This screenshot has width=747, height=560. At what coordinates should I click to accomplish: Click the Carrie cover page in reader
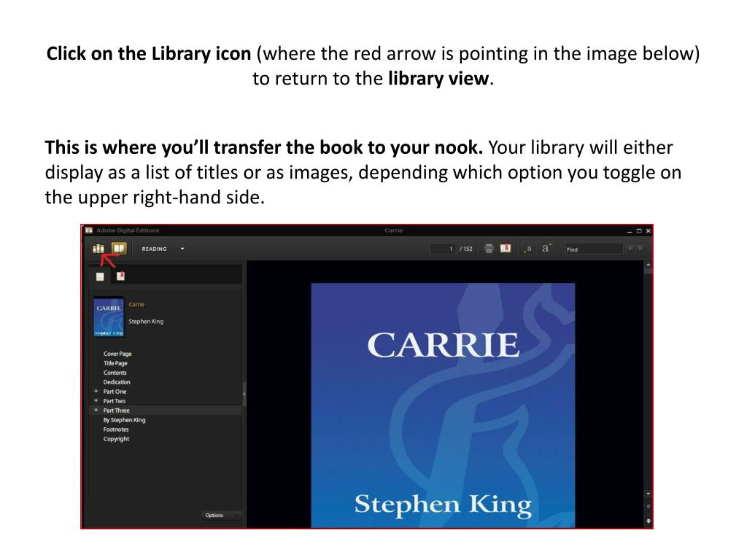click(x=443, y=405)
